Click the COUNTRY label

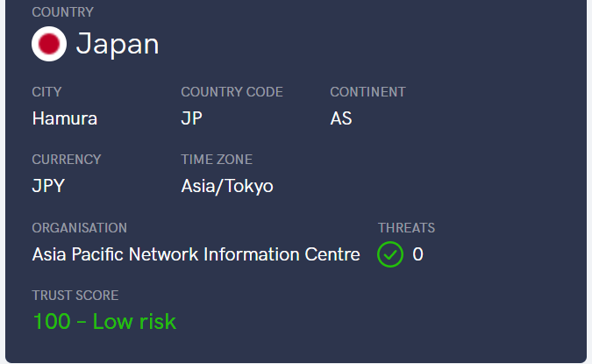tap(62, 12)
